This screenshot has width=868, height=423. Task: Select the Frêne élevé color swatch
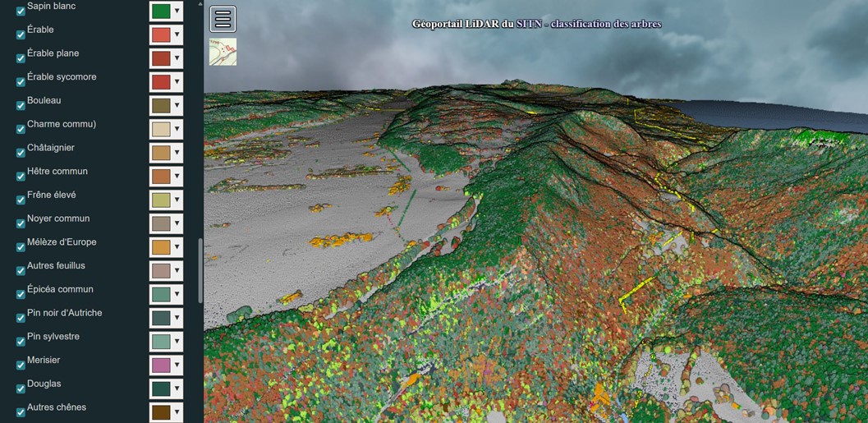click(160, 200)
